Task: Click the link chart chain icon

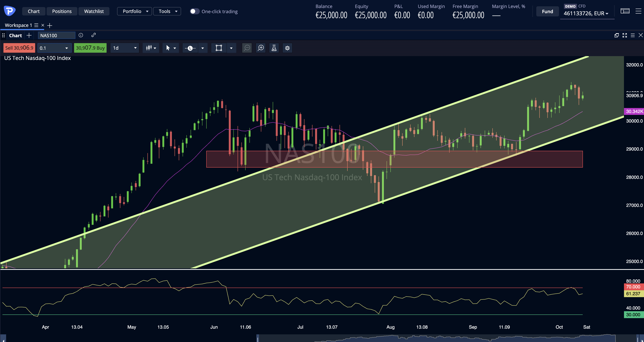Action: click(x=94, y=35)
